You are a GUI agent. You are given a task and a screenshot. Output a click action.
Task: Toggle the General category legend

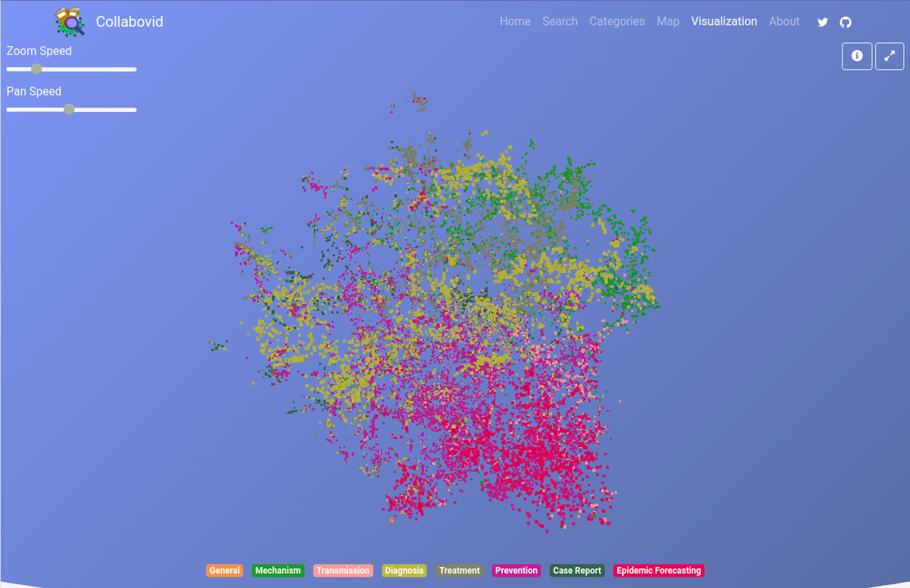click(224, 571)
